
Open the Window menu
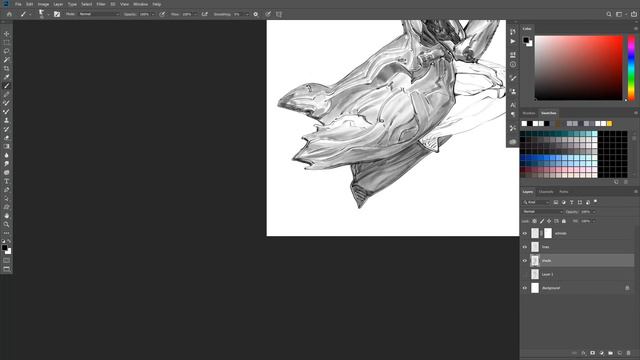pos(140,4)
